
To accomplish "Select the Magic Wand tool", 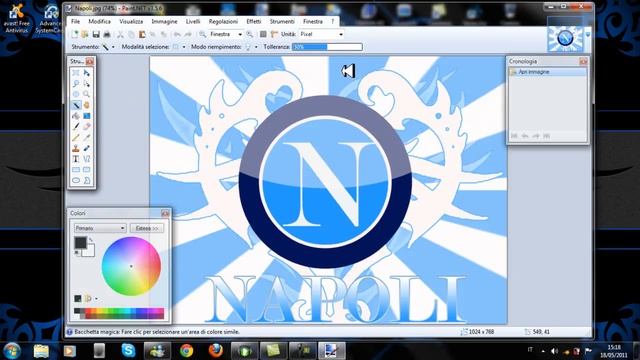I will click(x=76, y=105).
